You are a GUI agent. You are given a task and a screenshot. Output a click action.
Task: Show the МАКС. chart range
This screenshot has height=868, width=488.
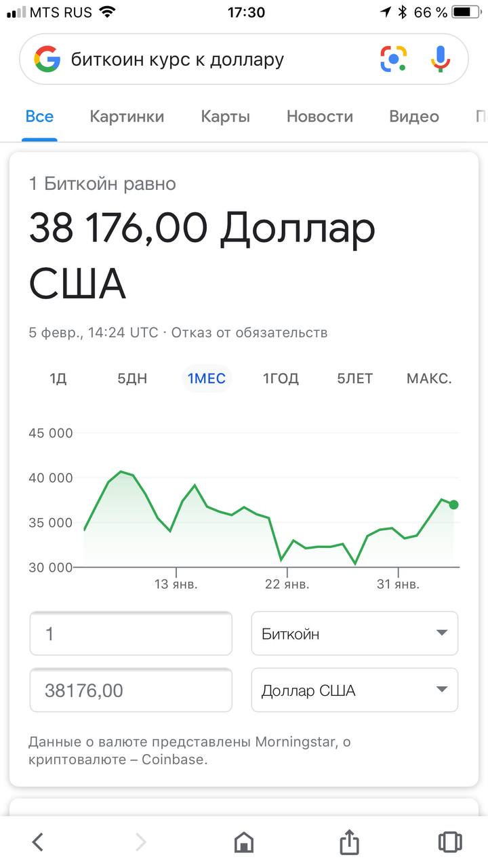429,378
